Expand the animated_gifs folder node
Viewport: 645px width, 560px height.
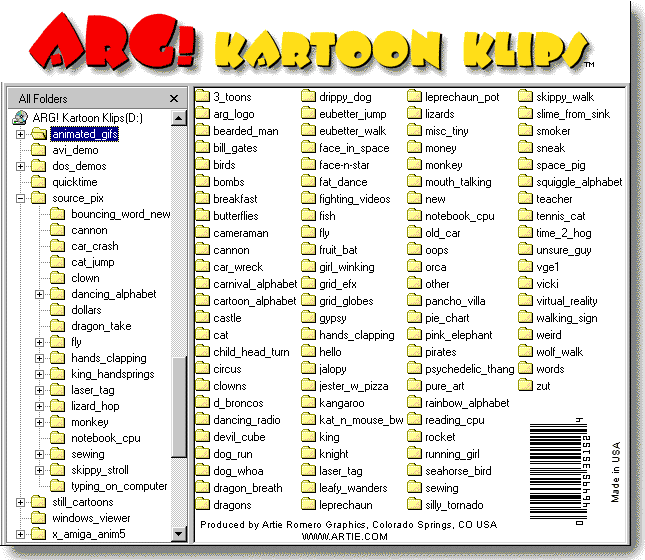(20, 134)
